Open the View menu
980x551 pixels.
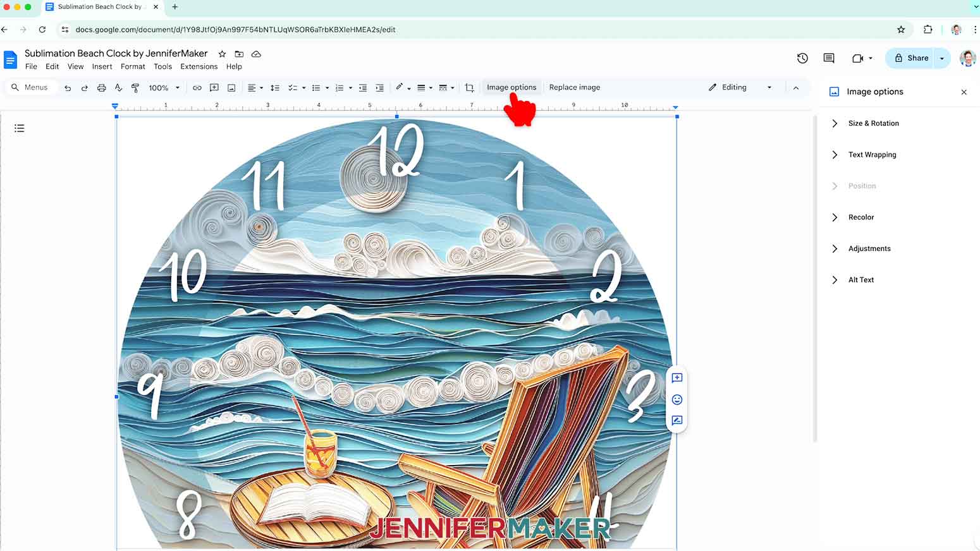click(x=75, y=66)
